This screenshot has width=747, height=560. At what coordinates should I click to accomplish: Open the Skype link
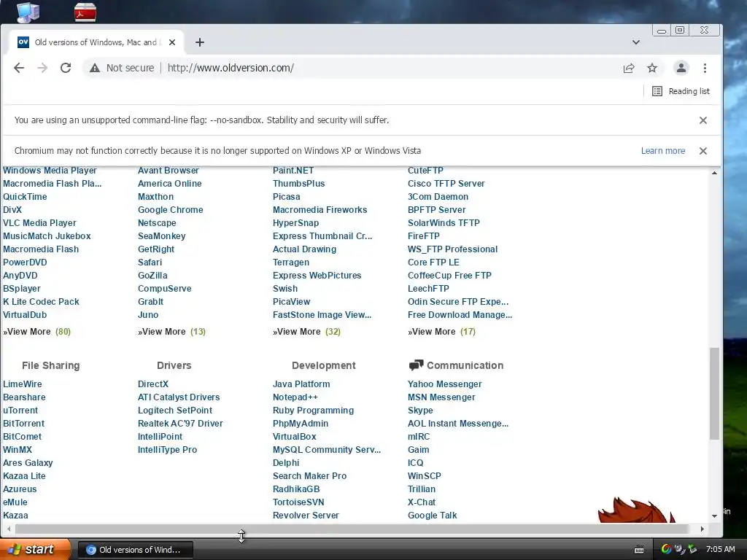(420, 410)
